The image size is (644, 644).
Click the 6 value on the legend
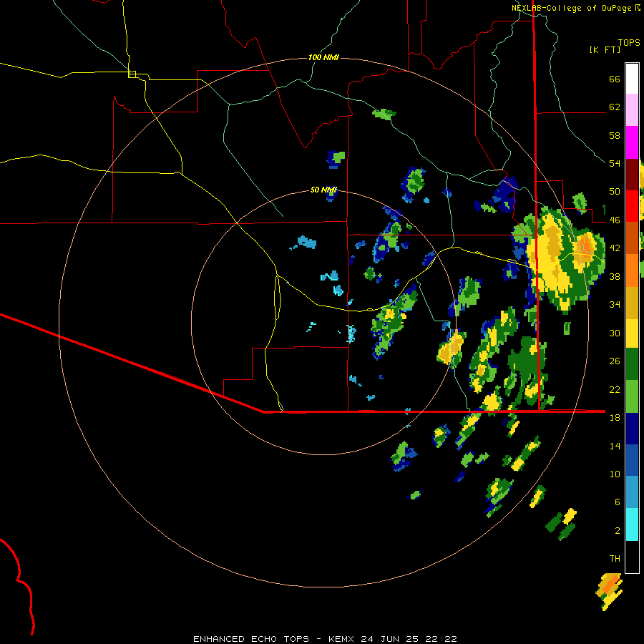618,502
